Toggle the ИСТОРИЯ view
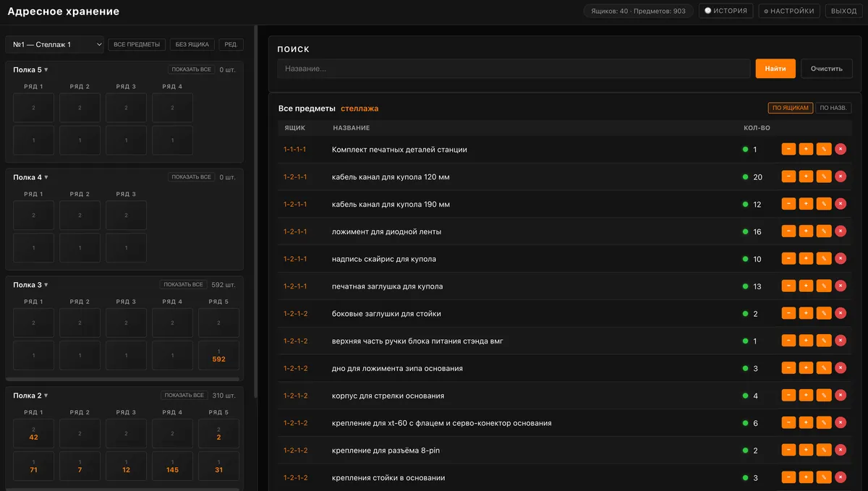868x491 pixels. point(726,11)
